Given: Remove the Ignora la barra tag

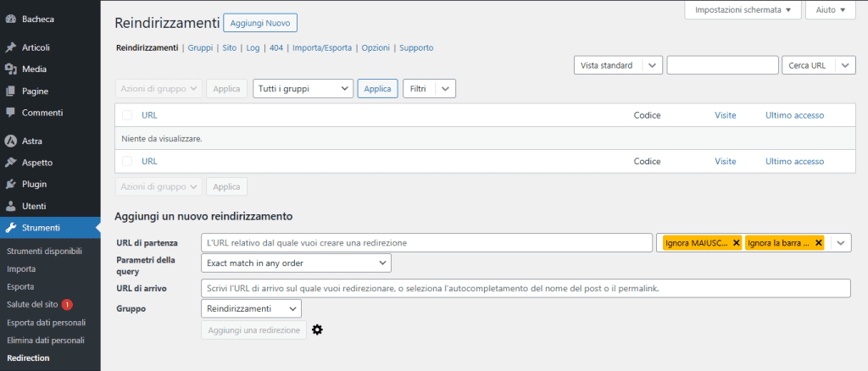Looking at the screenshot, I should (x=818, y=243).
